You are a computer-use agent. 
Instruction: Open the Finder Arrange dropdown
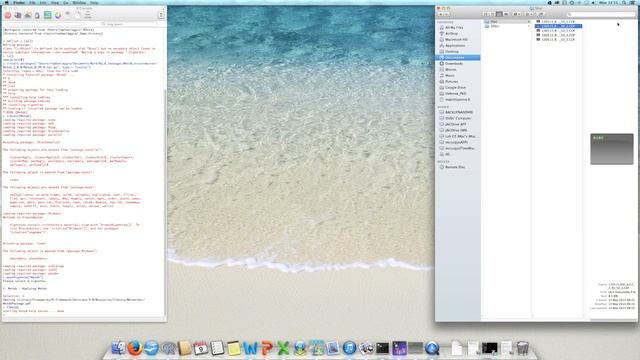tap(517, 14)
